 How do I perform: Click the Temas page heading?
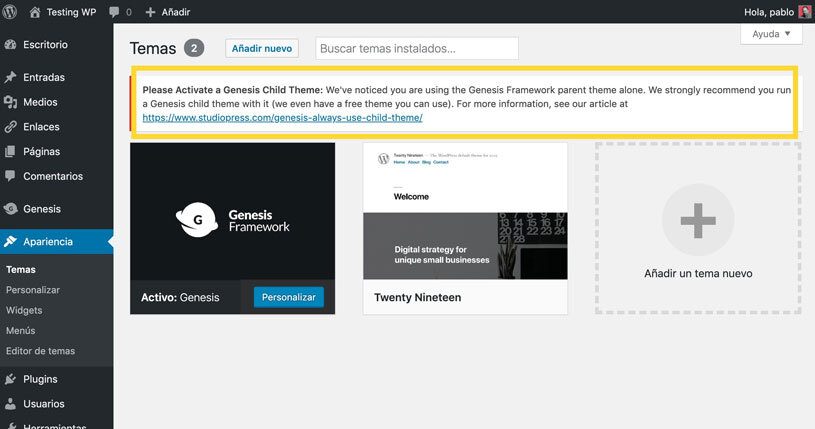[153, 48]
